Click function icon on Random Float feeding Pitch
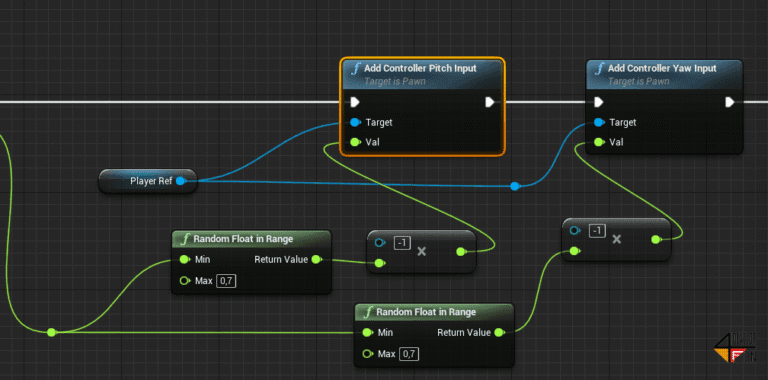This screenshot has width=768, height=380. coord(185,239)
